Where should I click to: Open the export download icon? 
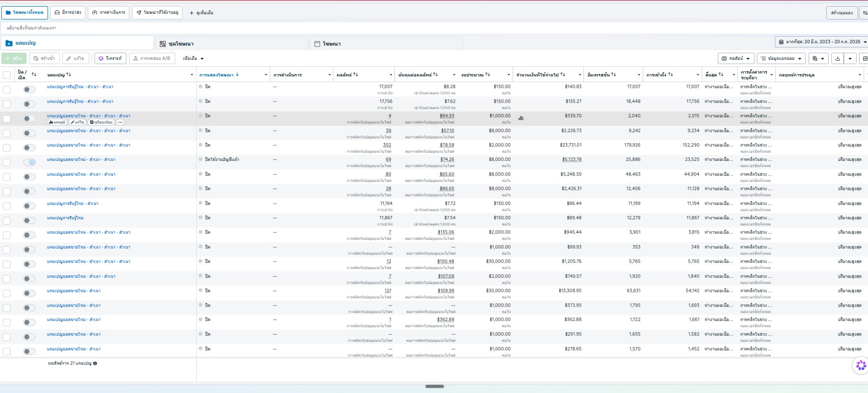click(x=838, y=58)
